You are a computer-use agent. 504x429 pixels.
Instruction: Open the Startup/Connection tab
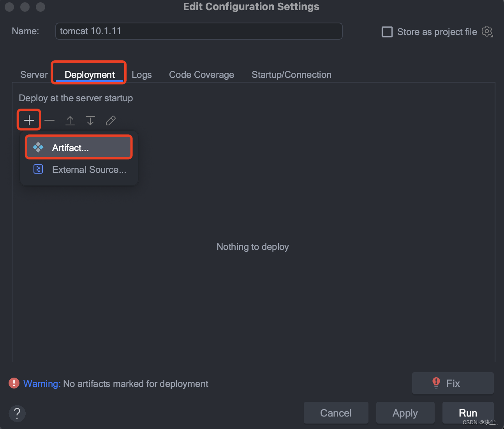click(x=291, y=75)
